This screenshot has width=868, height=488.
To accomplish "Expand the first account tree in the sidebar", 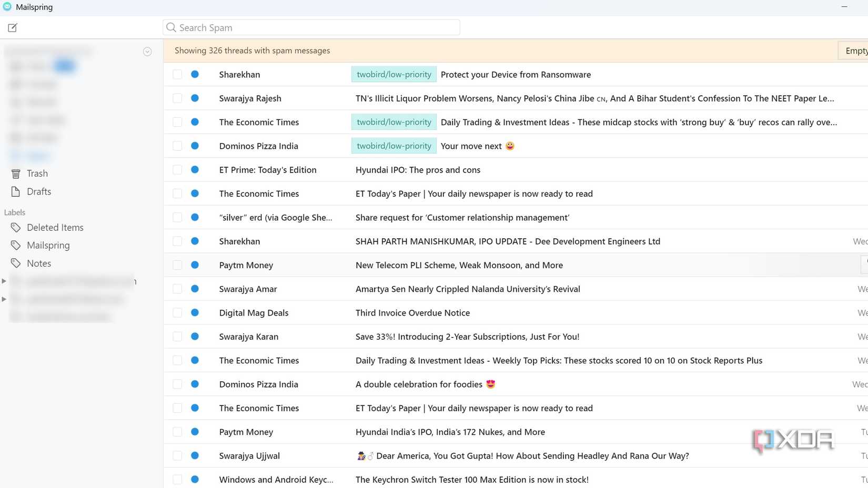I will coord(4,281).
